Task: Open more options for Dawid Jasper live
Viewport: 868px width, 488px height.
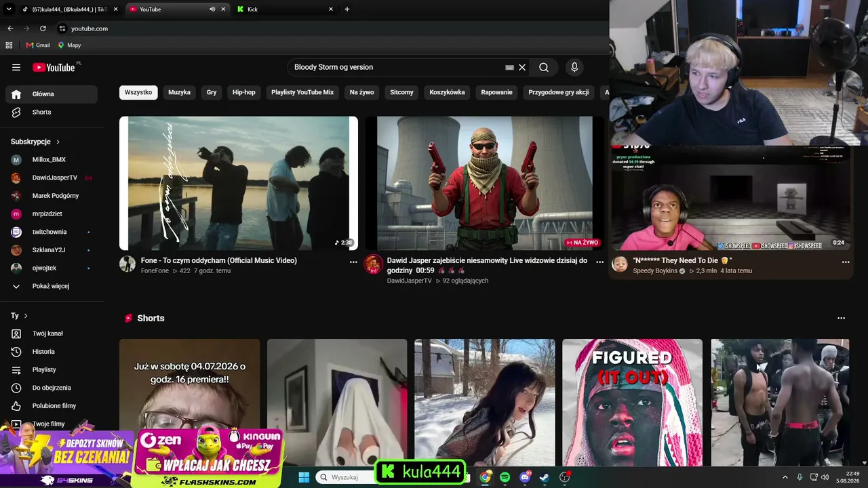Action: pos(599,262)
